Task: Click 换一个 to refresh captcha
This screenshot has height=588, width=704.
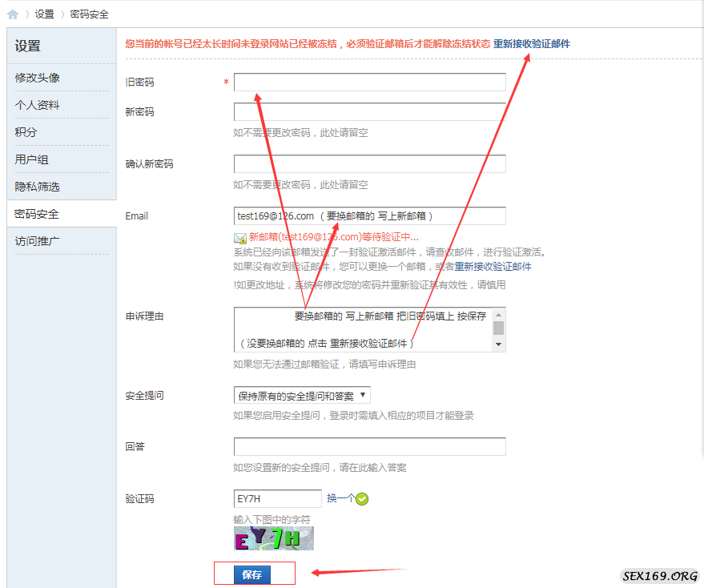Action: click(x=340, y=499)
